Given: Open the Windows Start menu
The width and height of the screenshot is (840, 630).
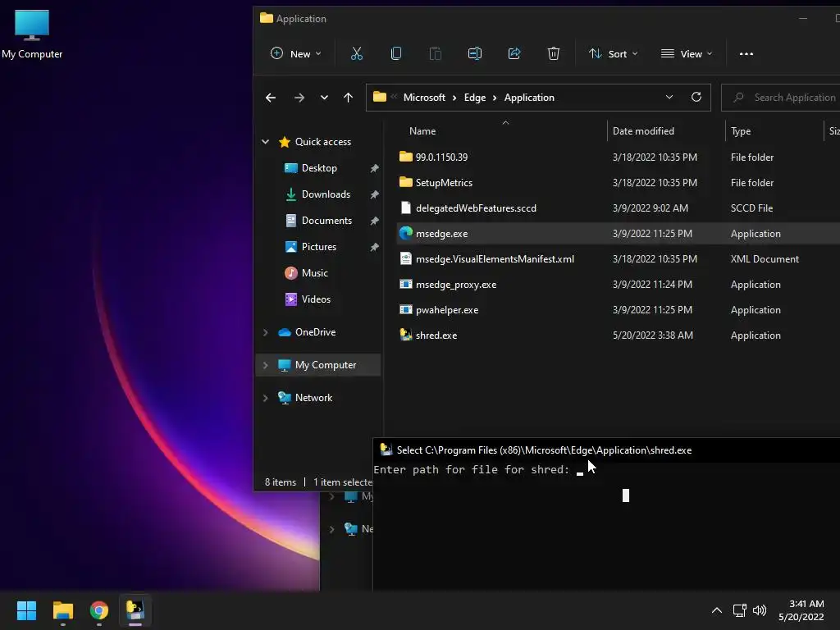Looking at the screenshot, I should 26,610.
